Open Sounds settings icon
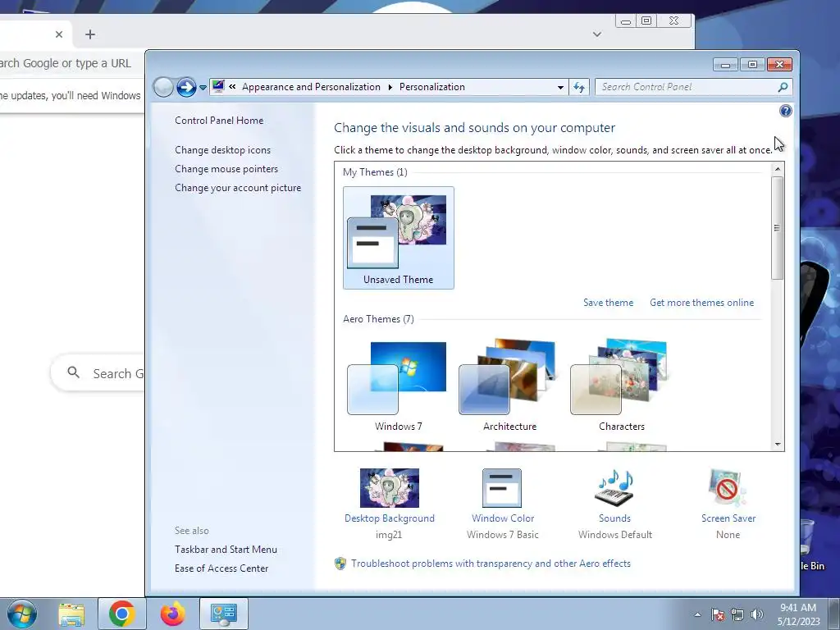Image resolution: width=840 pixels, height=630 pixels. 614,488
